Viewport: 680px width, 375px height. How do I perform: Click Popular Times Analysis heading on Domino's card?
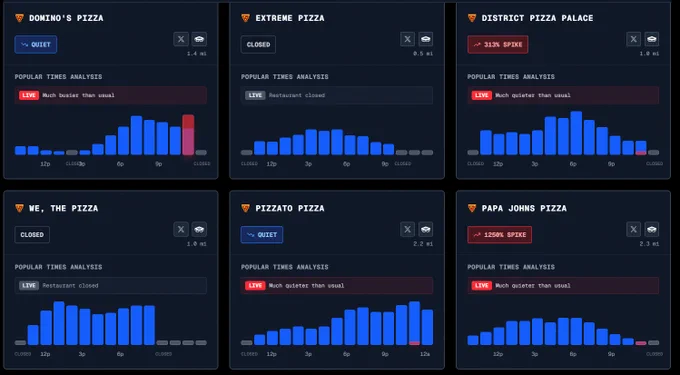pos(59,77)
